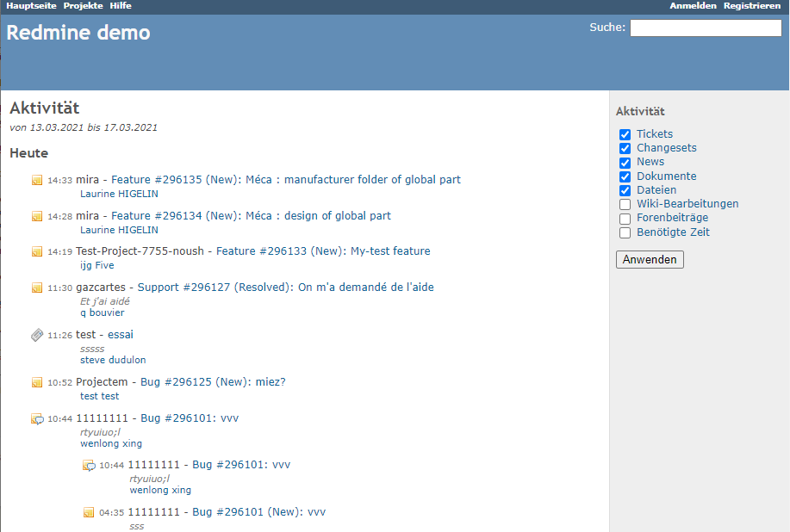Open Feature #296134 design of global part
790x532 pixels.
[x=251, y=216]
